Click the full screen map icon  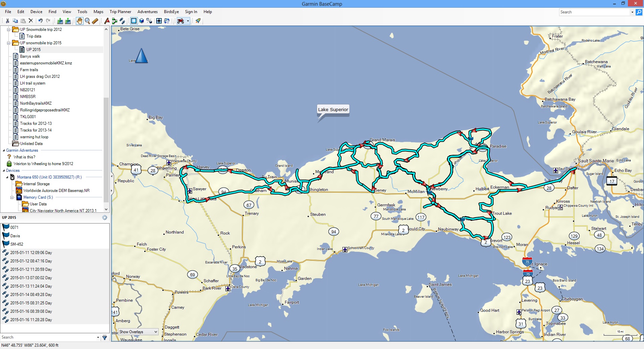click(x=159, y=21)
